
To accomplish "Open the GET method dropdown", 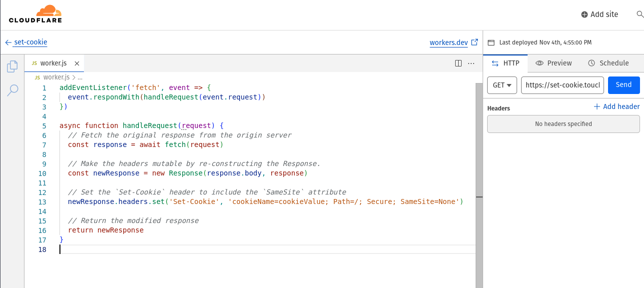I will [x=502, y=85].
